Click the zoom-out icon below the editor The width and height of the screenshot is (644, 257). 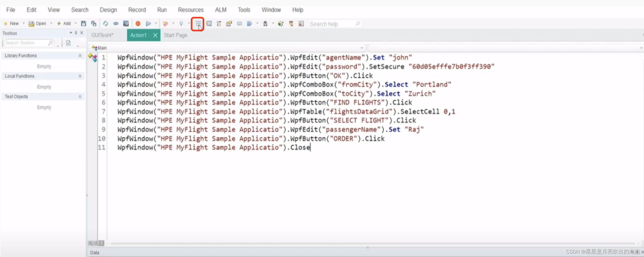click(x=95, y=243)
